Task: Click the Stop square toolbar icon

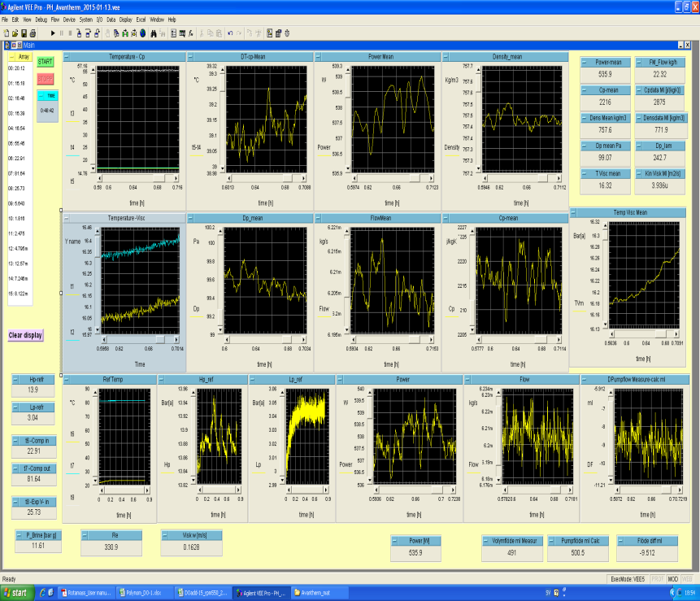Action: (70, 33)
